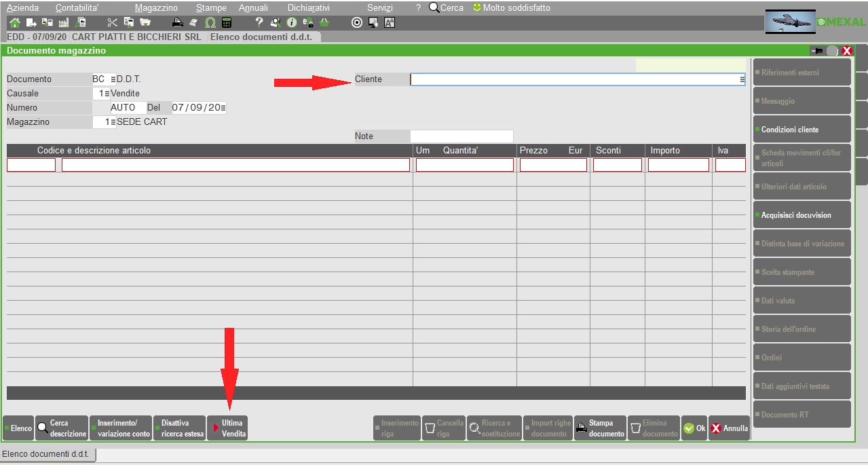Screen dimensions: 868x465
Task: Switch to Elenco documenti d.d.t. bottom tab
Action: 48,454
